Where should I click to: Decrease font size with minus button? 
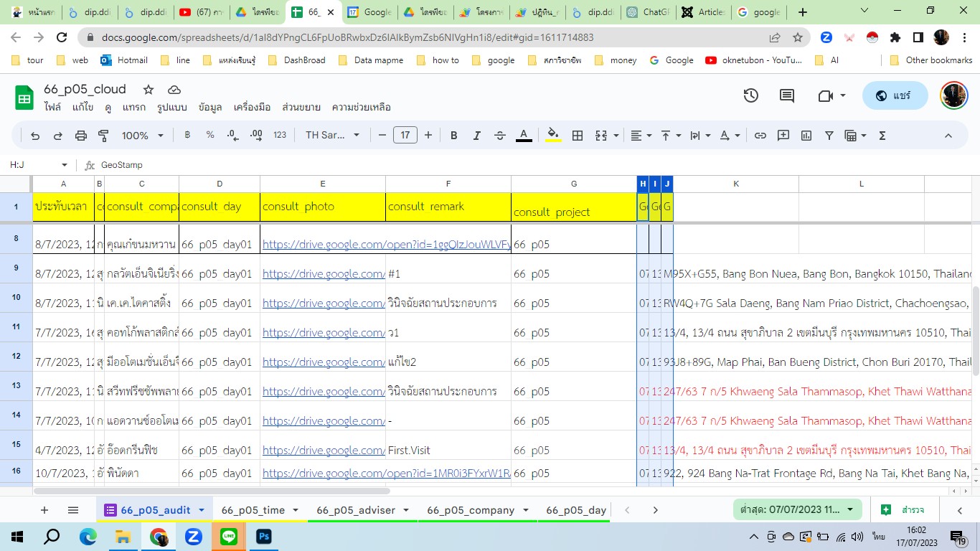pyautogui.click(x=382, y=135)
